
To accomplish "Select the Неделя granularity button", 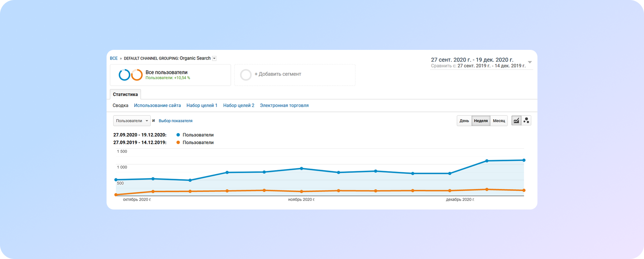I will [x=481, y=121].
